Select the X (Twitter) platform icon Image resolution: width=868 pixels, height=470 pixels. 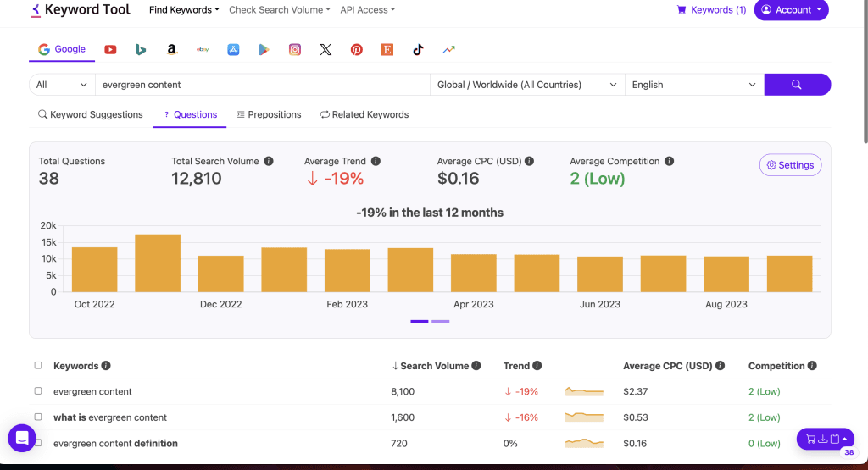tap(325, 50)
